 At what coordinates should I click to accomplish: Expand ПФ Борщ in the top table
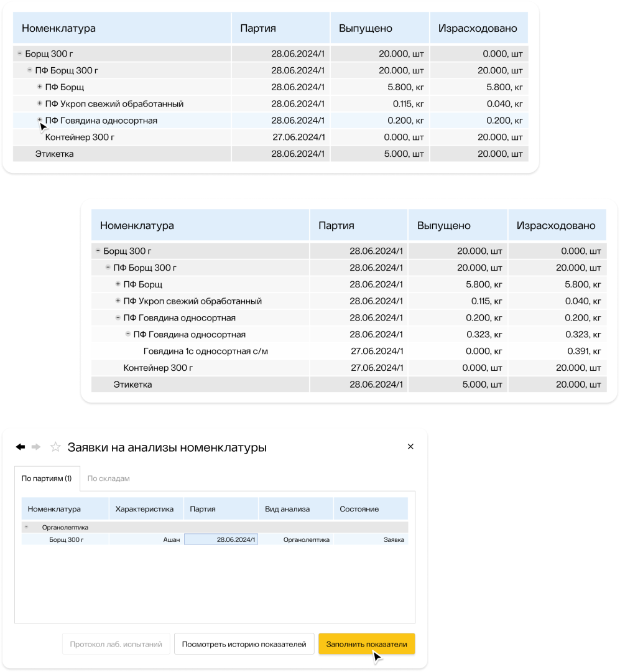(x=39, y=87)
